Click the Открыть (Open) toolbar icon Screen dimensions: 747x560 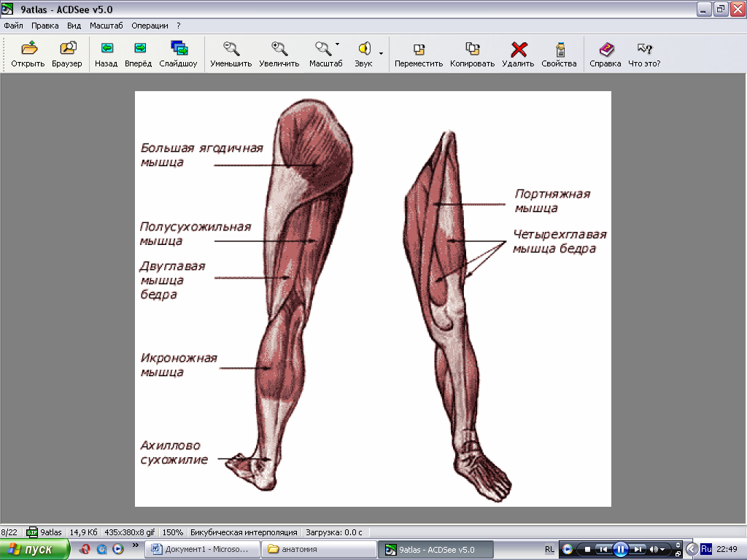click(x=28, y=49)
